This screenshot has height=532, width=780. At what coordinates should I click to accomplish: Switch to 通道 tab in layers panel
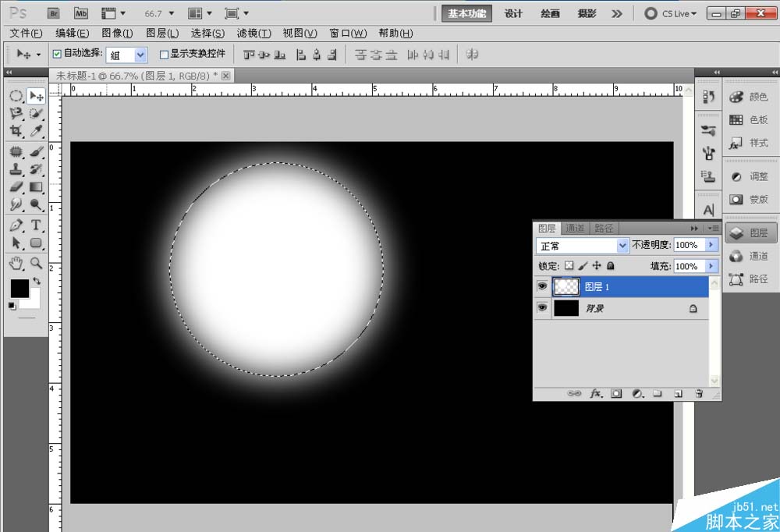(576, 228)
